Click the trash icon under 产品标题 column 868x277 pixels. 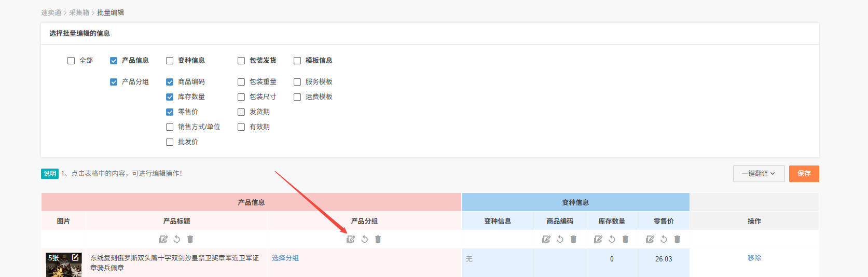click(190, 239)
